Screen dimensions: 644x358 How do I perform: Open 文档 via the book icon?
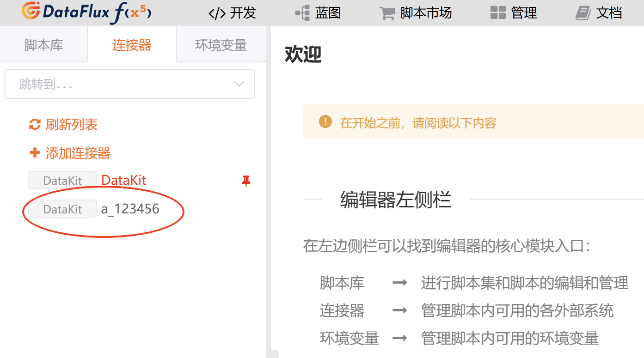click(x=583, y=13)
